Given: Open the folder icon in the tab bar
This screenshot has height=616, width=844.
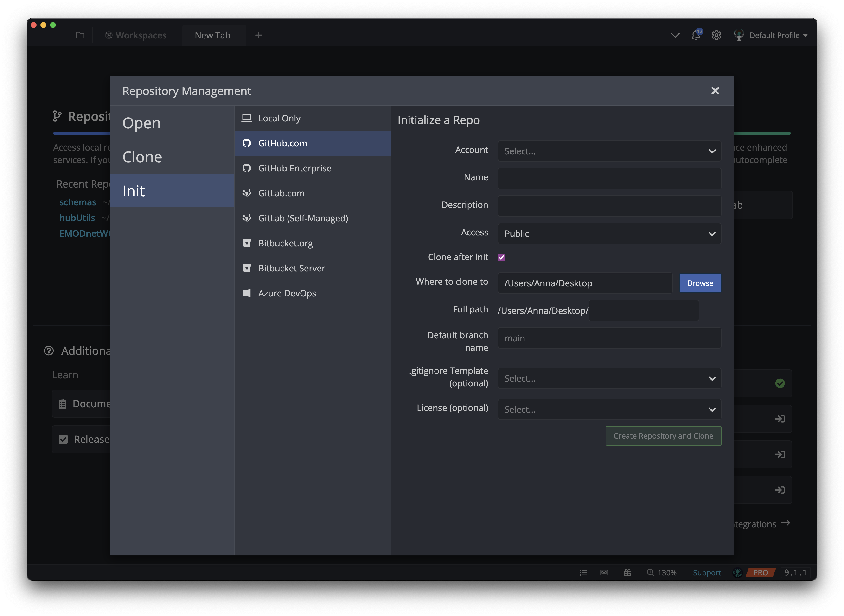Looking at the screenshot, I should point(80,35).
